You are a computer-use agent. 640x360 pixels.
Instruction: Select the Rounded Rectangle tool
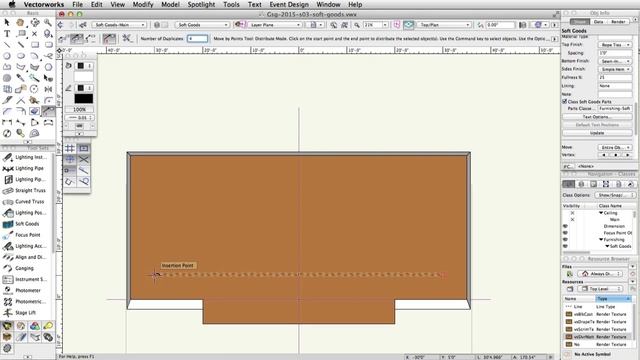pos(48,44)
